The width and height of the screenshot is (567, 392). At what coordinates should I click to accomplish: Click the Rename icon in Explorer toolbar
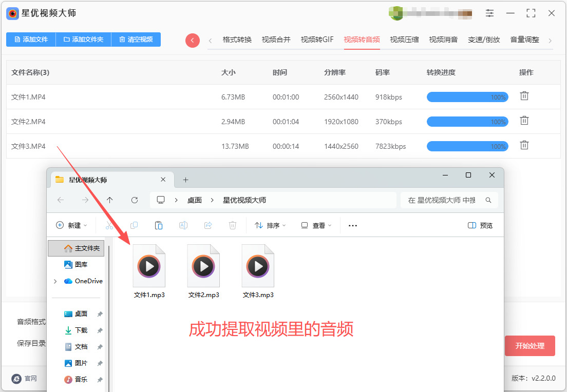(x=183, y=225)
